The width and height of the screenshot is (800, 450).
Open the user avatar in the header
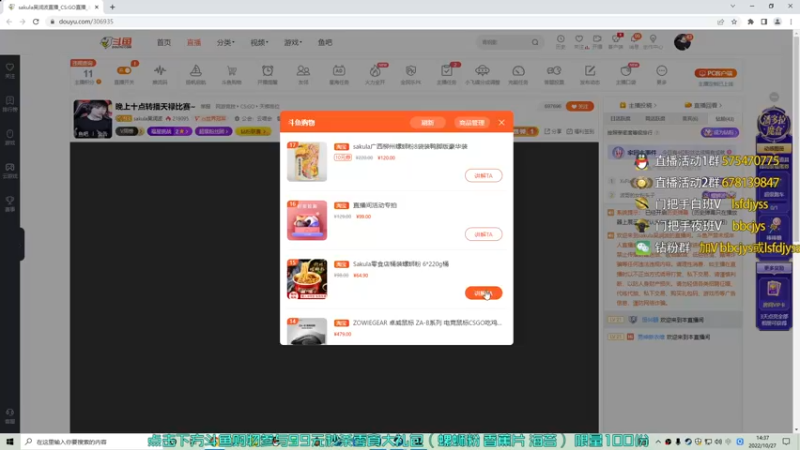(x=682, y=42)
